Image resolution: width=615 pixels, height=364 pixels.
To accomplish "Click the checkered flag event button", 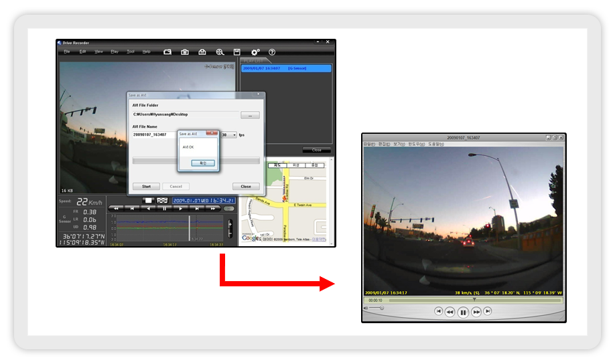I will click(162, 201).
